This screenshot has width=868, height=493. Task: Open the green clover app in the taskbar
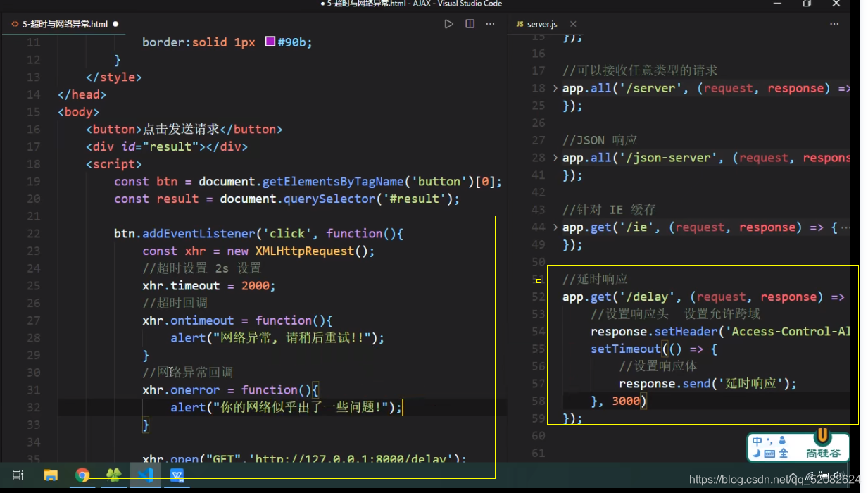coord(113,475)
